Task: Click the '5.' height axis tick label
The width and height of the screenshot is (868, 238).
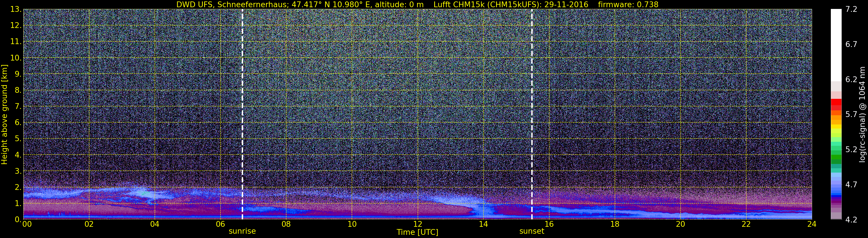Action: click(x=18, y=139)
